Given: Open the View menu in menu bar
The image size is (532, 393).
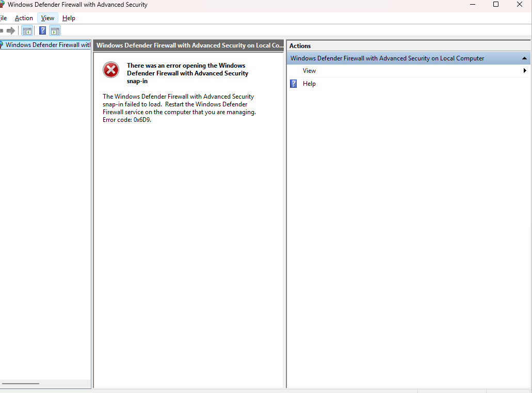Looking at the screenshot, I should 47,18.
